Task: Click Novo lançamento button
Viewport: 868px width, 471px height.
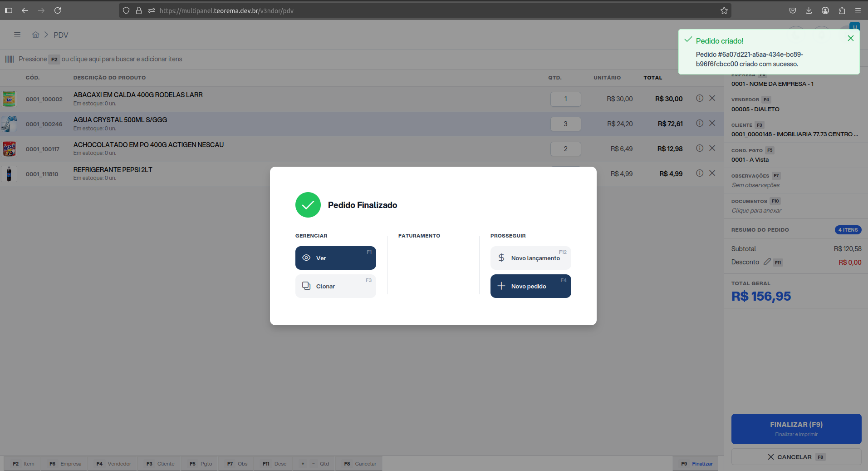Action: click(x=530, y=258)
